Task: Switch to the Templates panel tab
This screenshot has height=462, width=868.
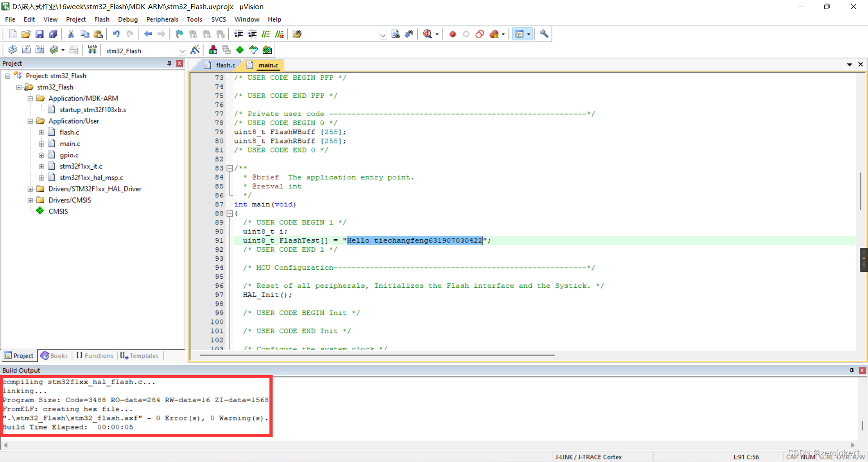Action: pos(140,356)
